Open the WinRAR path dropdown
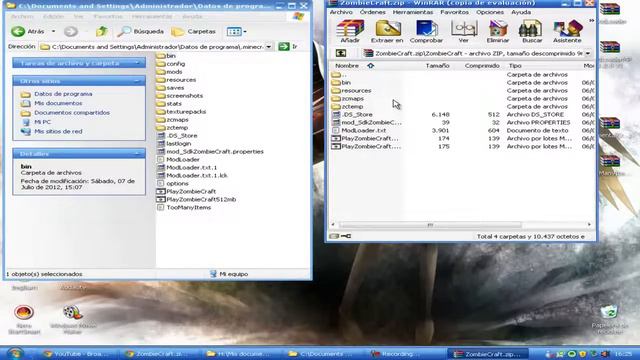 [588, 53]
